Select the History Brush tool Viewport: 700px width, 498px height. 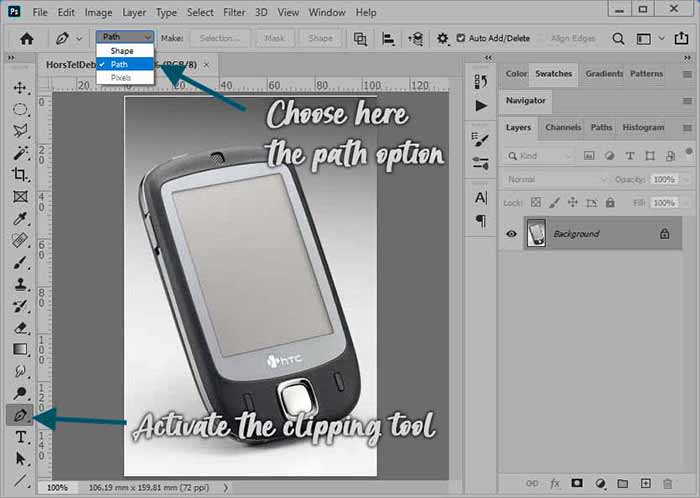(x=20, y=306)
